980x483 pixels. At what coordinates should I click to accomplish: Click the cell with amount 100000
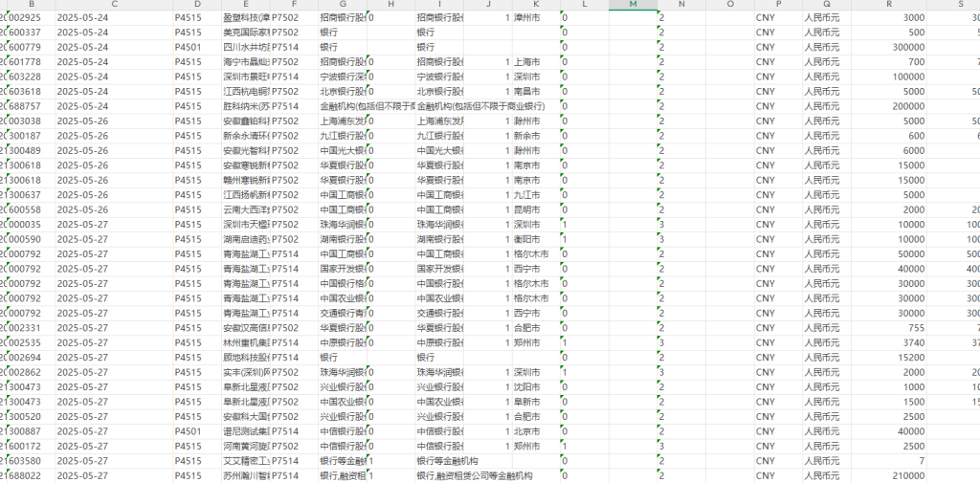[x=889, y=77]
